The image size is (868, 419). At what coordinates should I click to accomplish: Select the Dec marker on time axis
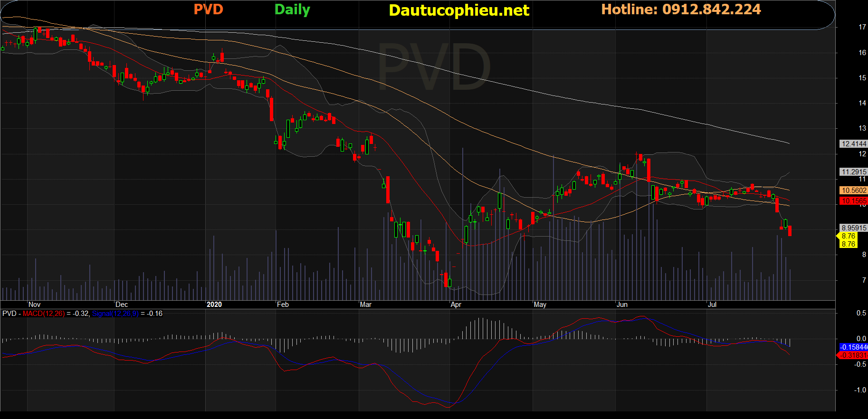(x=122, y=305)
